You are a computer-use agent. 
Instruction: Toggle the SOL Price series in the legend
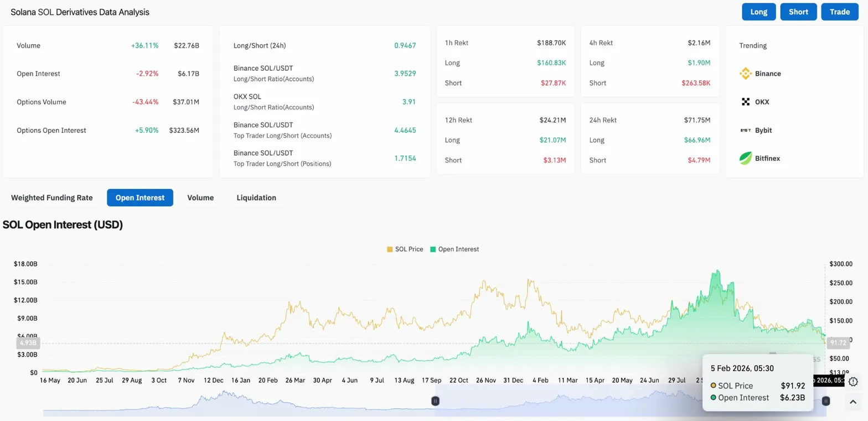tap(405, 249)
